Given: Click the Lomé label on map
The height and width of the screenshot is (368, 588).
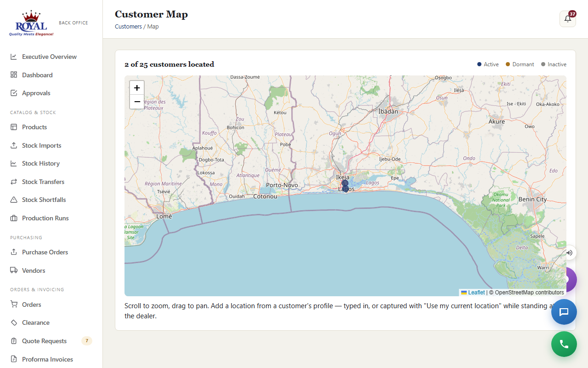Looking at the screenshot, I should coord(164,216).
